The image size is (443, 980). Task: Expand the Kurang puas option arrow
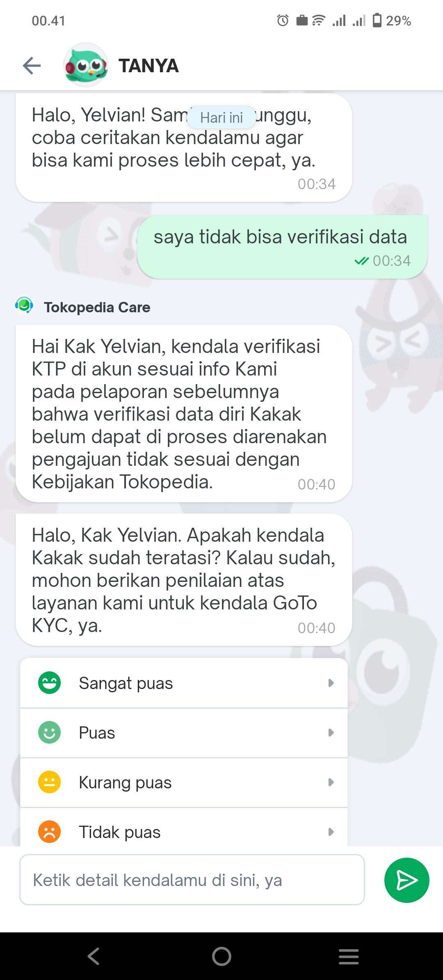tap(331, 782)
